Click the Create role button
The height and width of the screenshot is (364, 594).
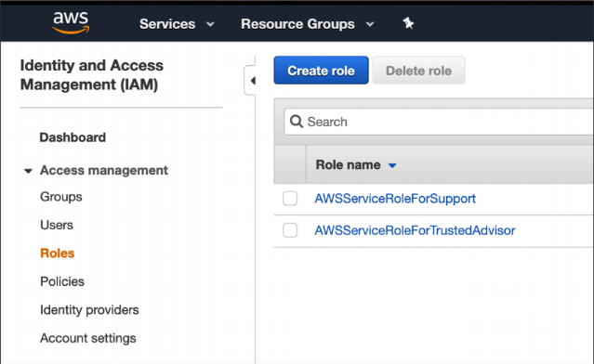tap(321, 71)
